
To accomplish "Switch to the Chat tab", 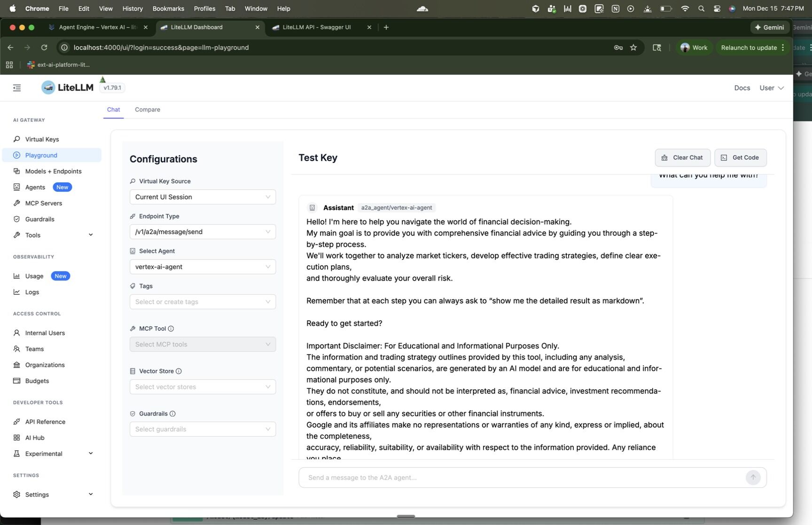I will pyautogui.click(x=113, y=110).
